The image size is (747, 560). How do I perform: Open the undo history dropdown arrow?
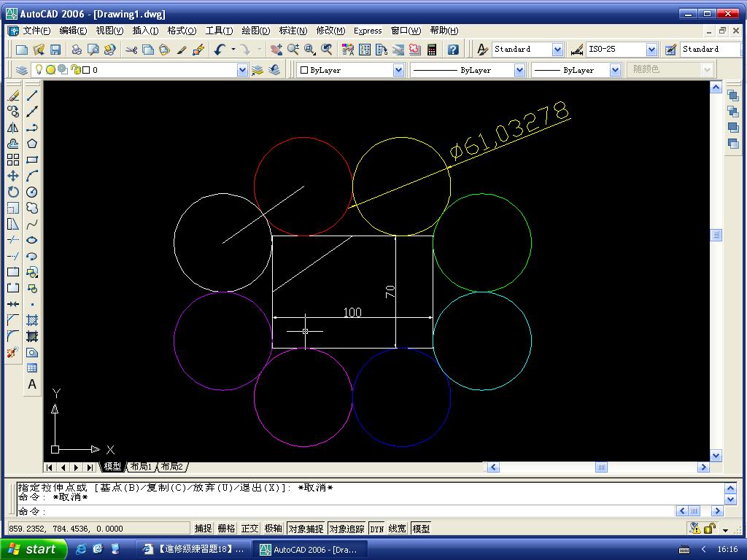pos(233,49)
